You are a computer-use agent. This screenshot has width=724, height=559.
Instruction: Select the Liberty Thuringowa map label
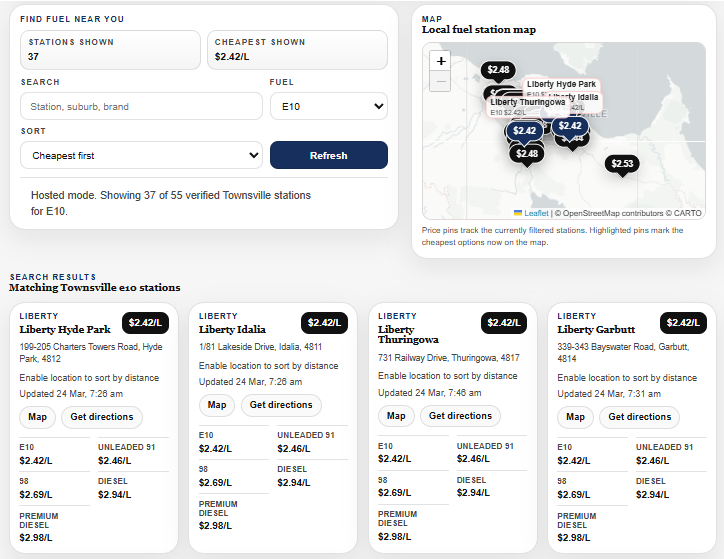[527, 102]
